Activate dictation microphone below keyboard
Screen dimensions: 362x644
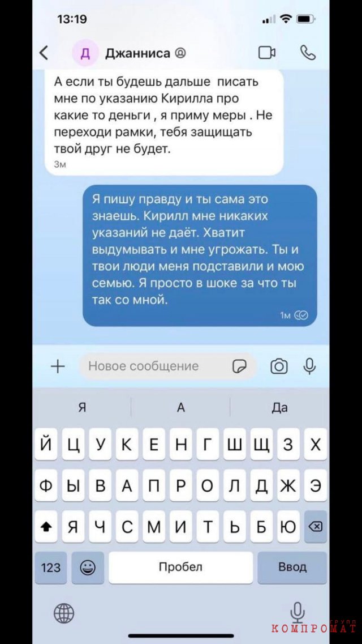click(x=297, y=613)
